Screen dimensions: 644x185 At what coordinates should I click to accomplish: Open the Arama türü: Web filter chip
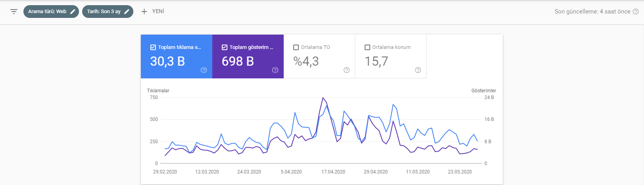(x=51, y=12)
